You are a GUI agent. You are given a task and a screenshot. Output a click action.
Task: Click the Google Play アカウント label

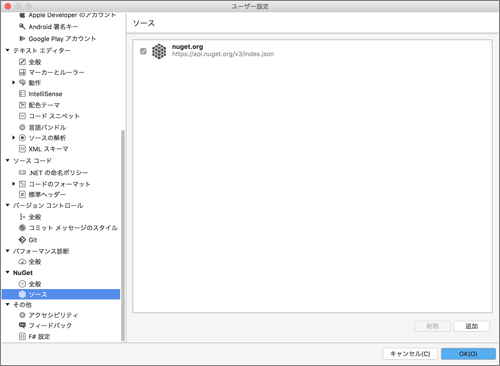pyautogui.click(x=62, y=39)
